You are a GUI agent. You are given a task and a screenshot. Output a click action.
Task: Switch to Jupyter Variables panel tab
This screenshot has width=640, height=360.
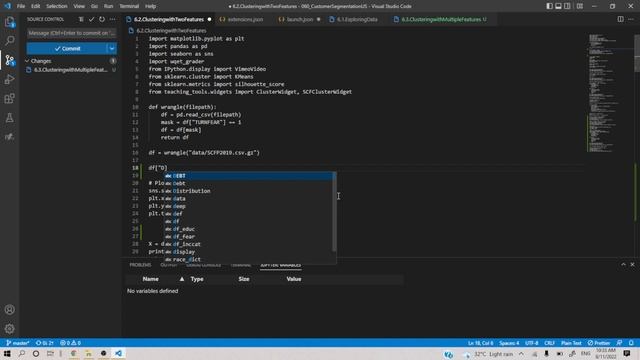tap(280, 265)
